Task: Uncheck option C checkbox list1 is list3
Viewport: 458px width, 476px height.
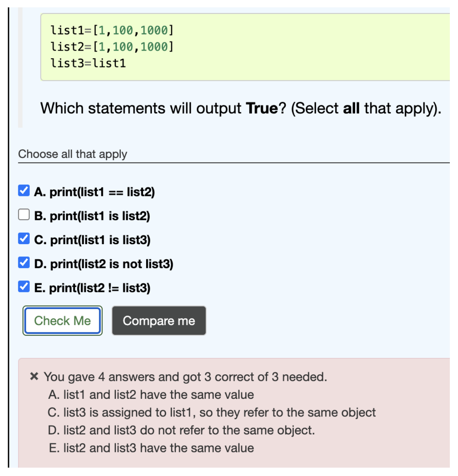Action: point(24,238)
